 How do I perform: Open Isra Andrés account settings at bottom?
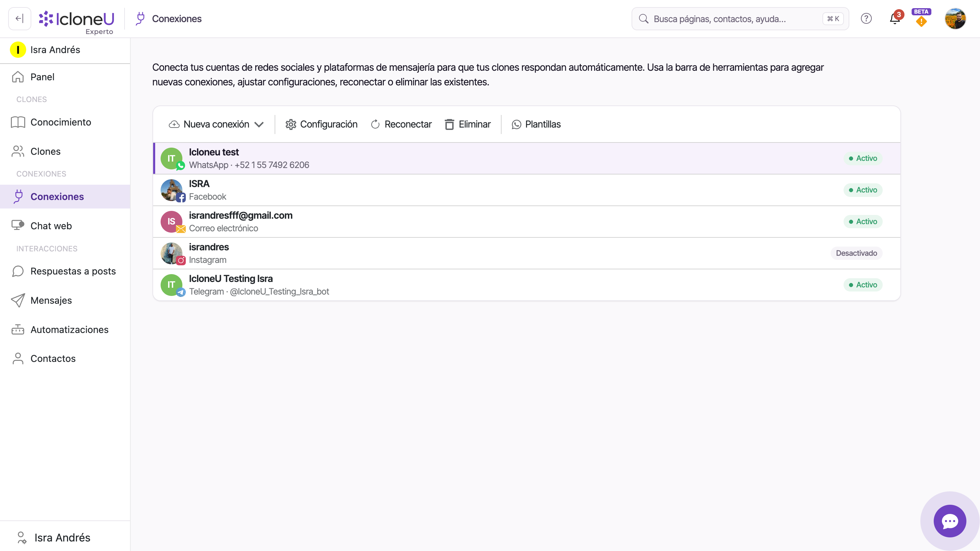(65, 537)
